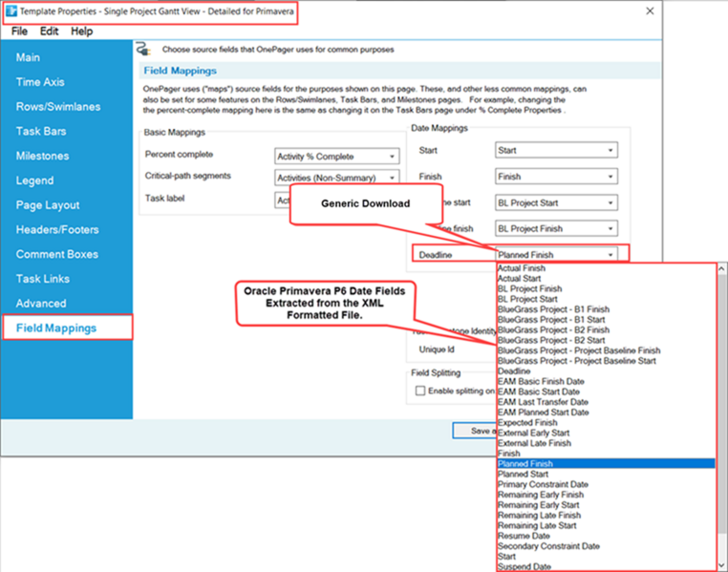
Task: Go to the Task Bars tab
Action: [x=41, y=131]
